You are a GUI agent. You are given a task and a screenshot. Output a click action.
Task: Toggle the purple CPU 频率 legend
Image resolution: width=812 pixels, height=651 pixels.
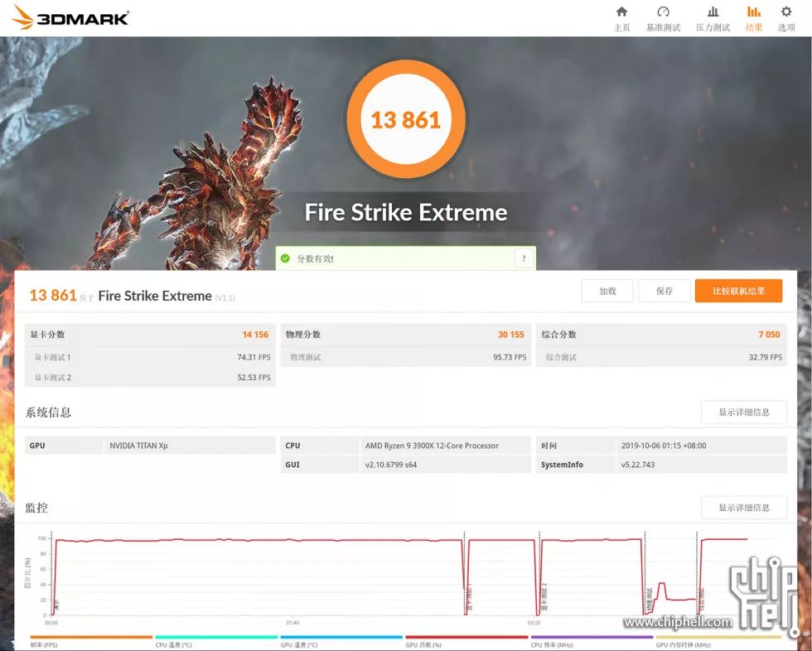(592, 642)
